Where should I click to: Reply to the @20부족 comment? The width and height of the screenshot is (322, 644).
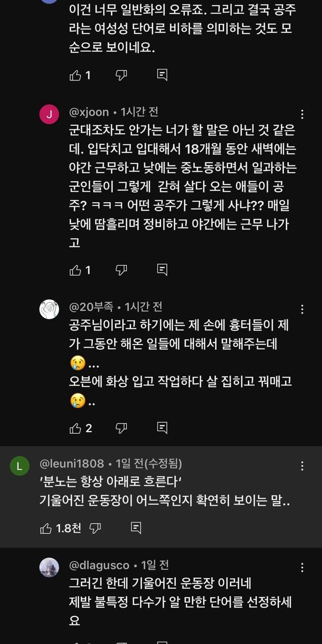coord(162,428)
